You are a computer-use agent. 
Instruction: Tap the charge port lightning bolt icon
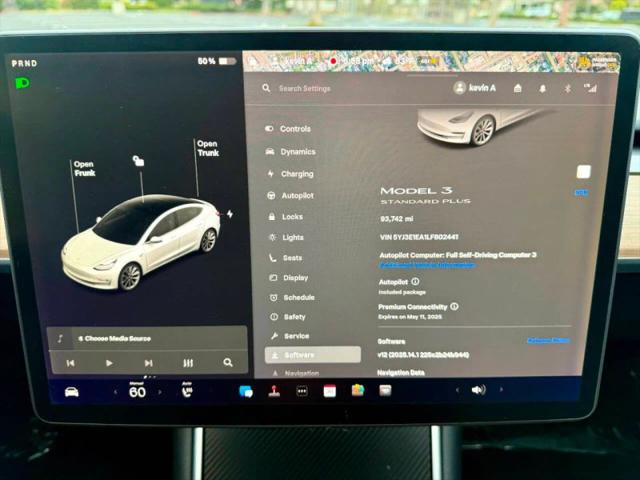[x=230, y=213]
